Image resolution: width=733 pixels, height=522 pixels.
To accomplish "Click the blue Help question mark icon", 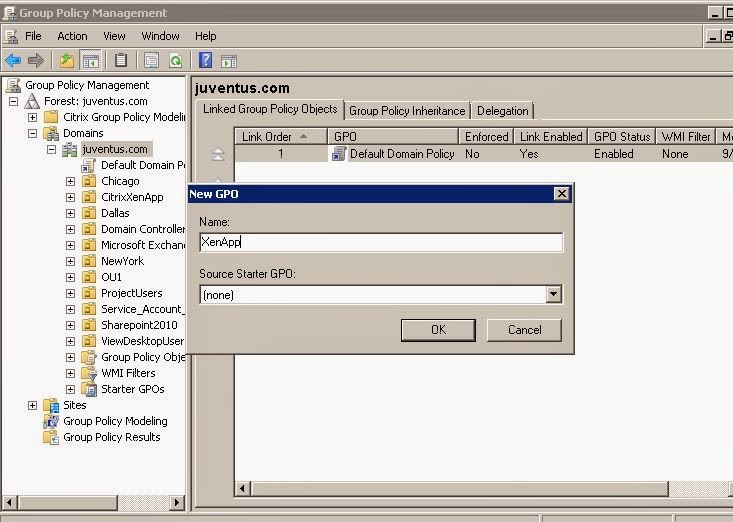I will pos(206,60).
